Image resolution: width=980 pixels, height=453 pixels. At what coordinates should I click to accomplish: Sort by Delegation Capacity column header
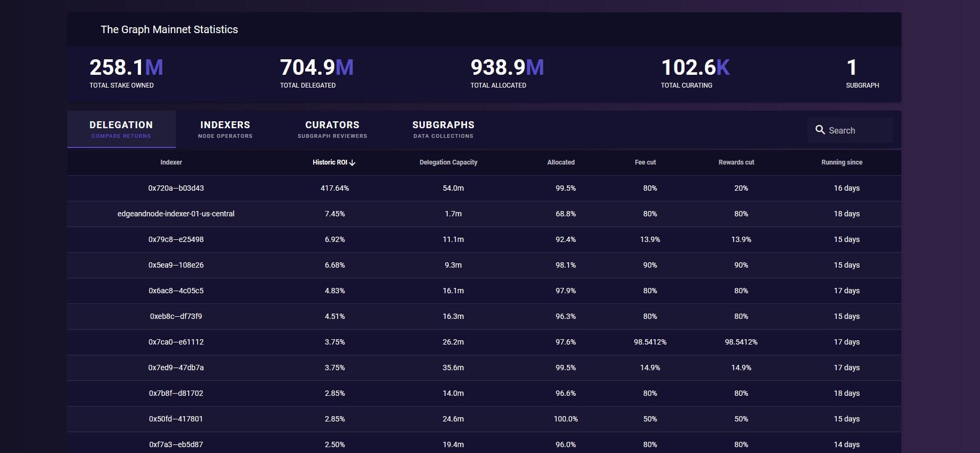tap(448, 162)
